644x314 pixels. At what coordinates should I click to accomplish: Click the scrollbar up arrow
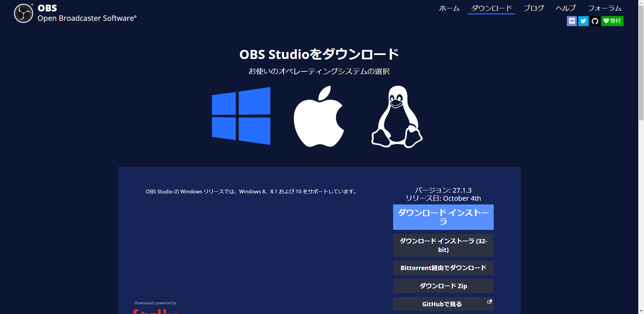[641, 2]
